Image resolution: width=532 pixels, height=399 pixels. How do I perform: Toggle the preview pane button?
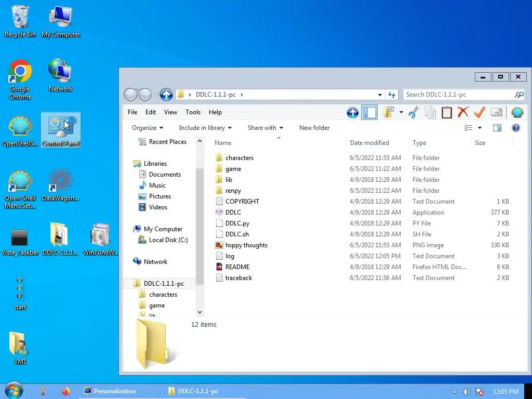pos(497,128)
